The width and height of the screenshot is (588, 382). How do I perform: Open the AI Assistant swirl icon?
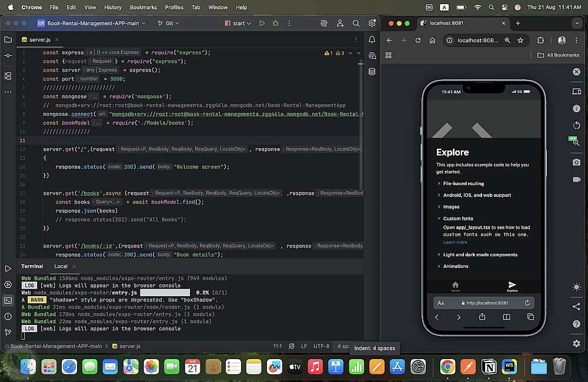(x=324, y=24)
